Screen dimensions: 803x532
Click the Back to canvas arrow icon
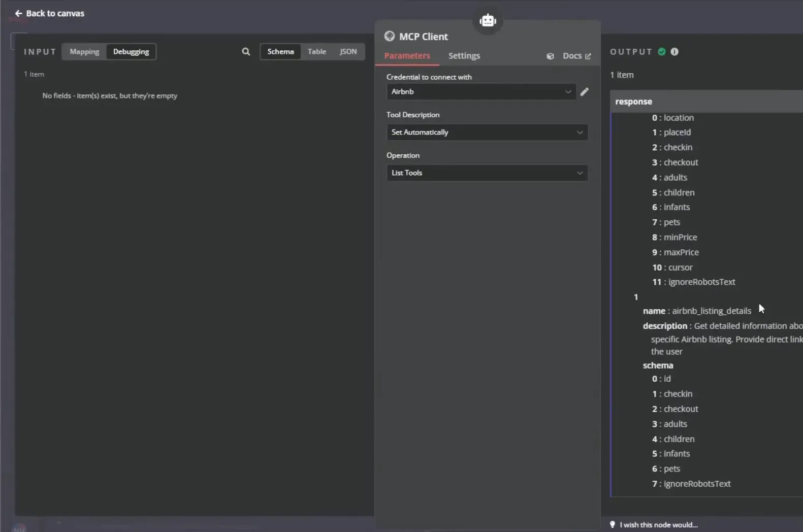[x=18, y=14]
